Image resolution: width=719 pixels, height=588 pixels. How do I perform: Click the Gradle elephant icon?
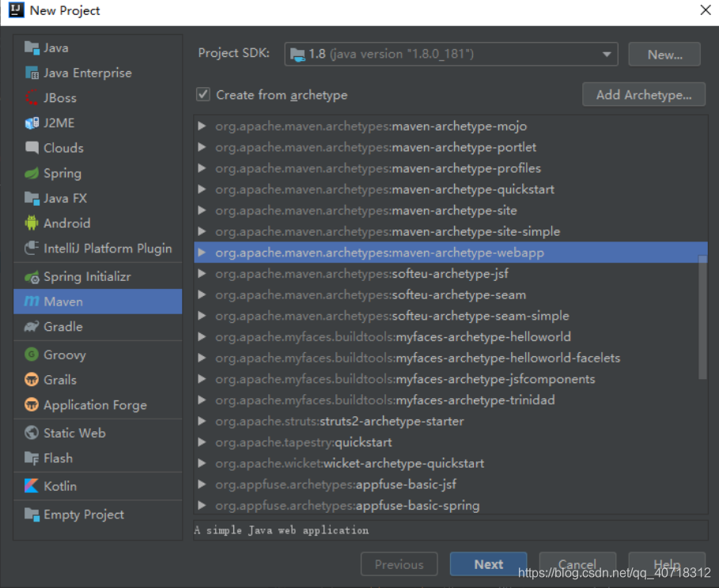pyautogui.click(x=32, y=327)
